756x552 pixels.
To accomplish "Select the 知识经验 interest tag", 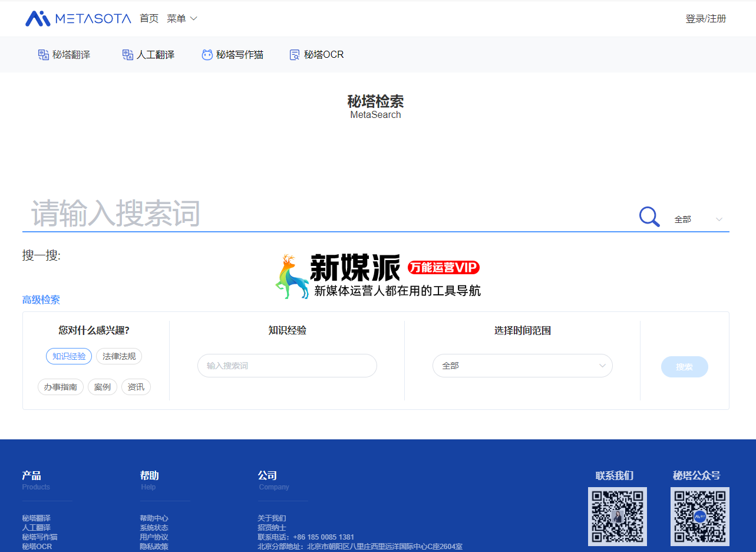I will pyautogui.click(x=69, y=356).
